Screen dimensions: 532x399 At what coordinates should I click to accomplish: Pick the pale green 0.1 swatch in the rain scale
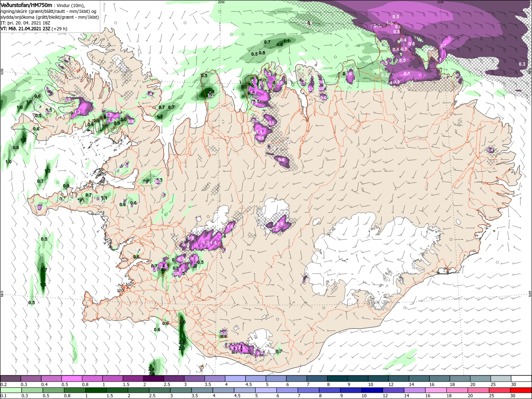click(11, 390)
